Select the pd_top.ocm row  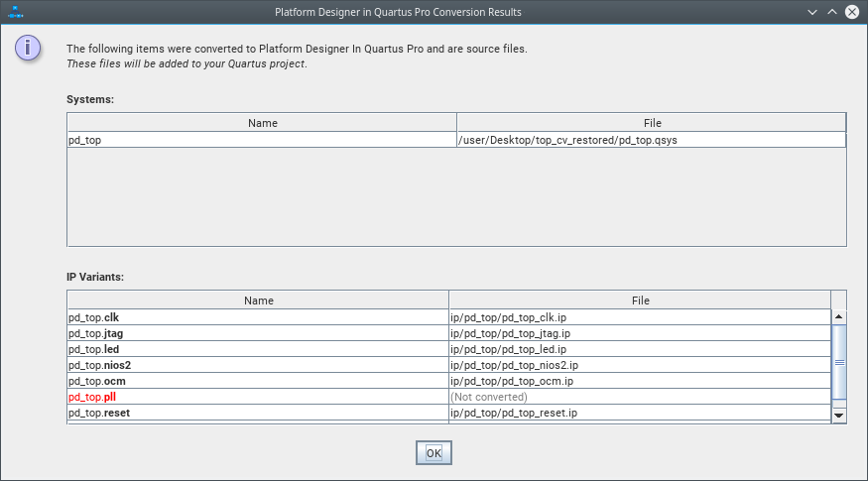[x=258, y=381]
